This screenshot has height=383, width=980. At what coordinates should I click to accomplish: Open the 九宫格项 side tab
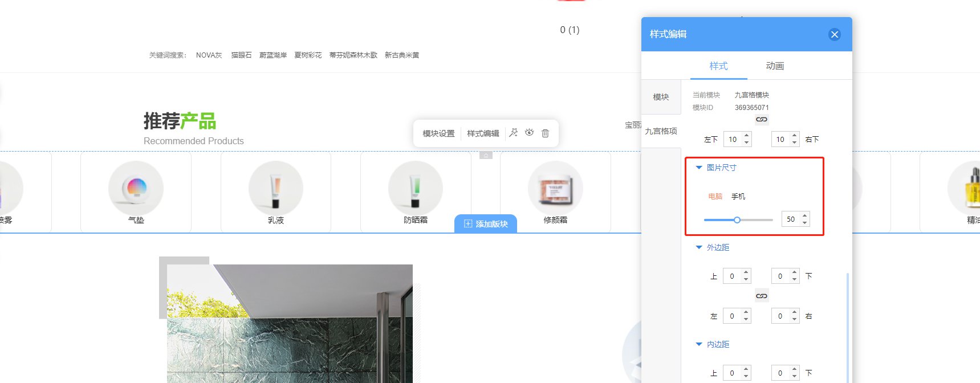coord(661,131)
